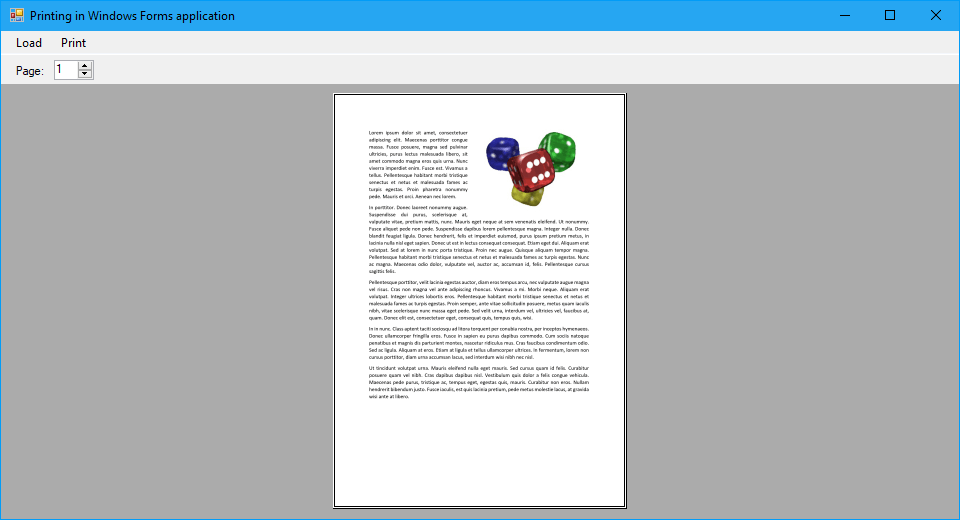This screenshot has width=960, height=520.
Task: Open the Load menu
Action: click(x=29, y=43)
